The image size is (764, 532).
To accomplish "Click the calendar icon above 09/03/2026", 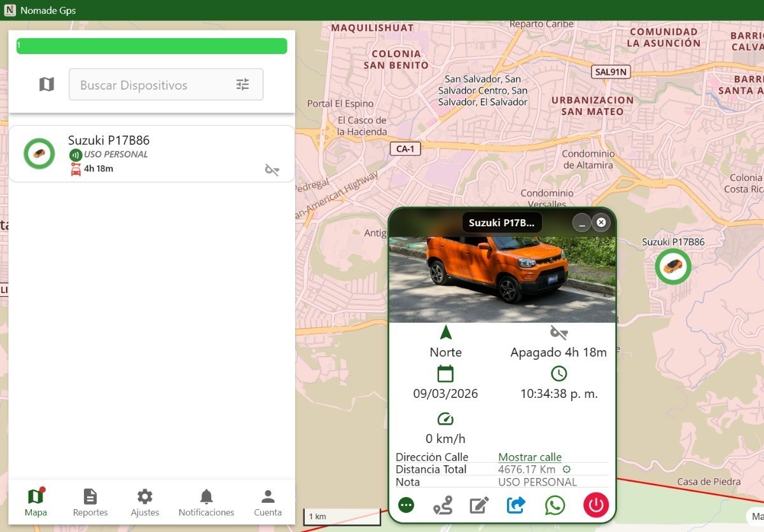I will (x=445, y=373).
